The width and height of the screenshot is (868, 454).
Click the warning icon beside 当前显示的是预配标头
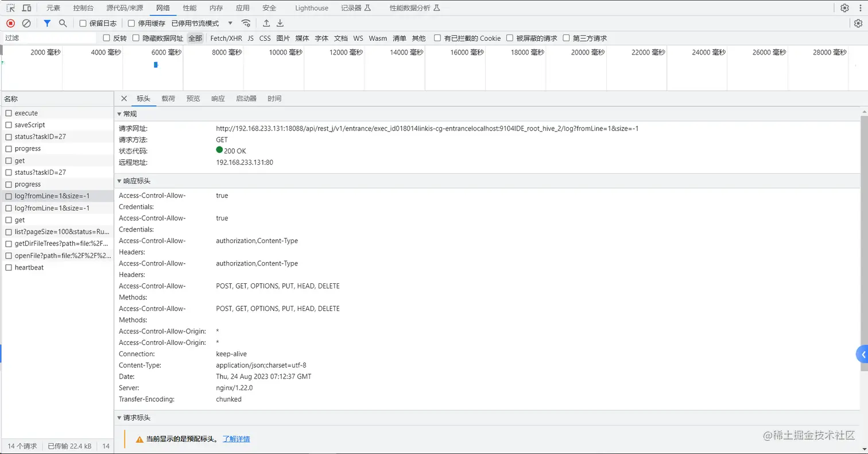point(139,439)
